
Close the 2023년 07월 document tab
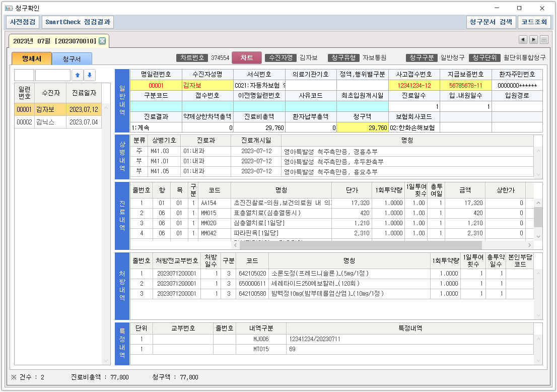[x=102, y=41]
